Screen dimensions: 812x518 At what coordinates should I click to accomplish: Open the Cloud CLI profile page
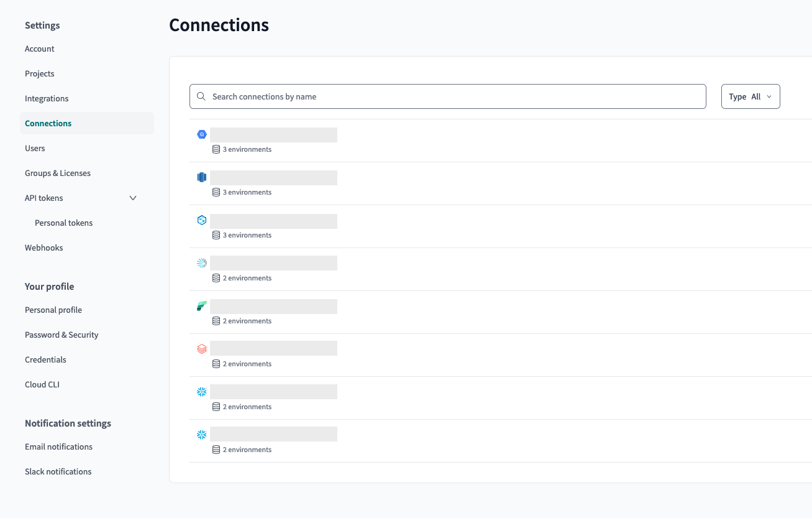pyautogui.click(x=42, y=384)
